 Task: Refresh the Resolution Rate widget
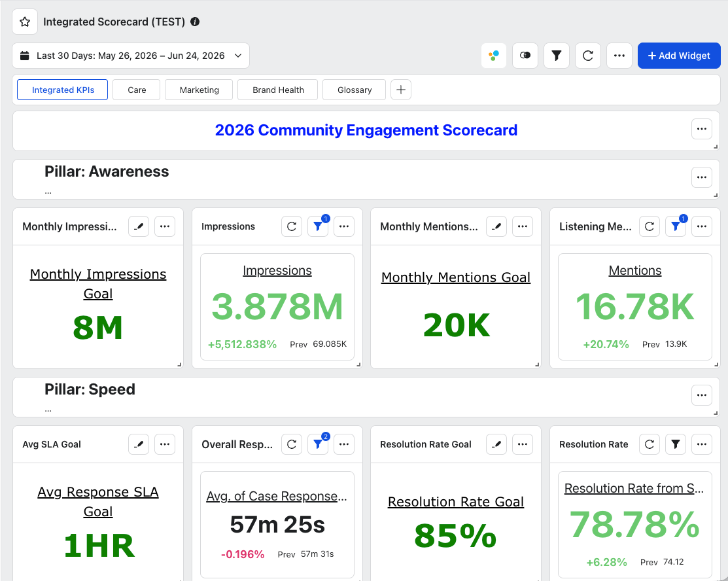650,444
